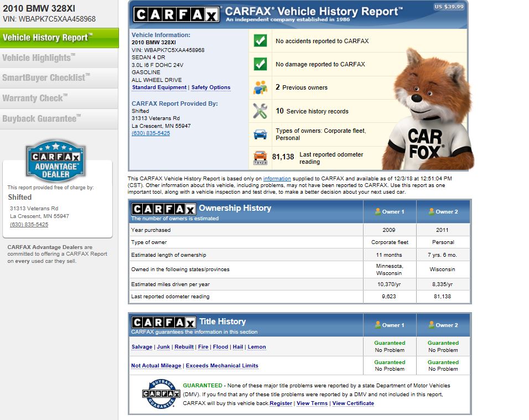
Task: Click the CARFAX logo in the report header
Action: (x=176, y=15)
